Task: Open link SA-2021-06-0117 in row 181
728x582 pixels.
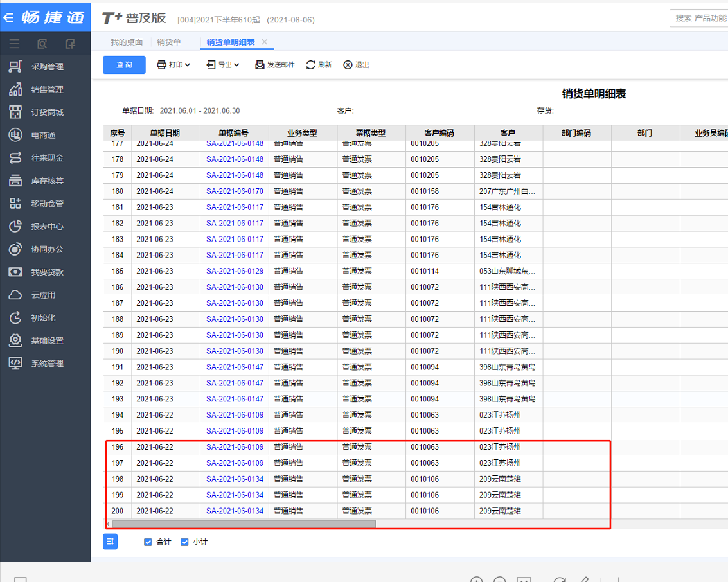Action: (235, 207)
